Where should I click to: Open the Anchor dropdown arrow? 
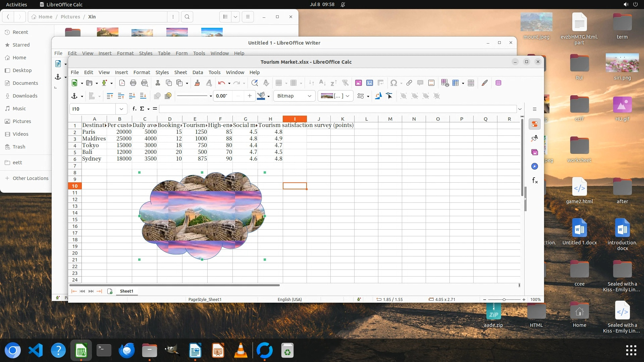(x=82, y=97)
